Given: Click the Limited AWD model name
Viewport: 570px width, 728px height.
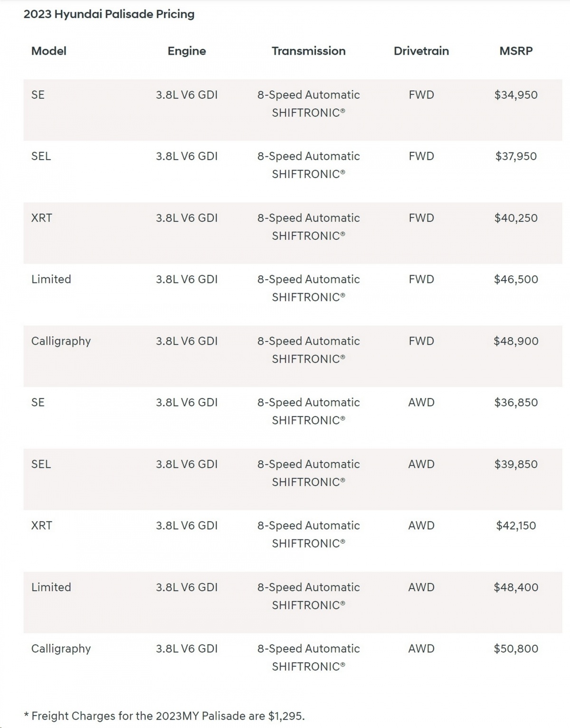Looking at the screenshot, I should [x=51, y=587].
